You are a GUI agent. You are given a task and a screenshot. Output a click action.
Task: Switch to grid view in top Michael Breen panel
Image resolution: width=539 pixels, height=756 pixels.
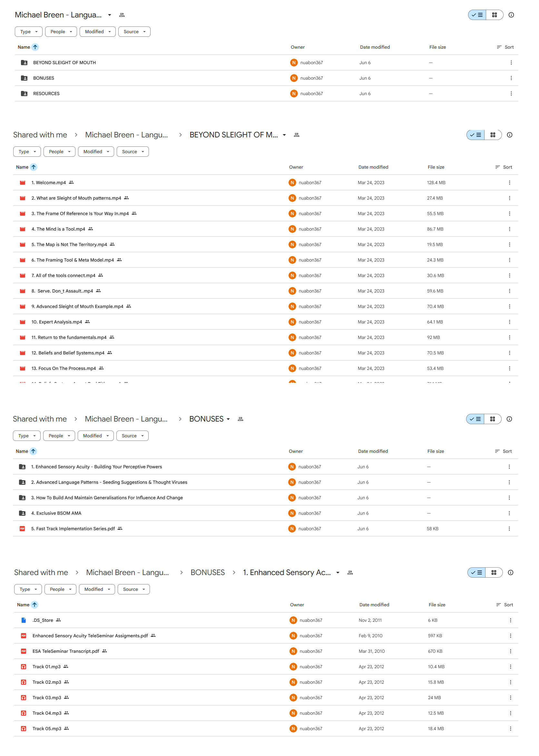(494, 15)
